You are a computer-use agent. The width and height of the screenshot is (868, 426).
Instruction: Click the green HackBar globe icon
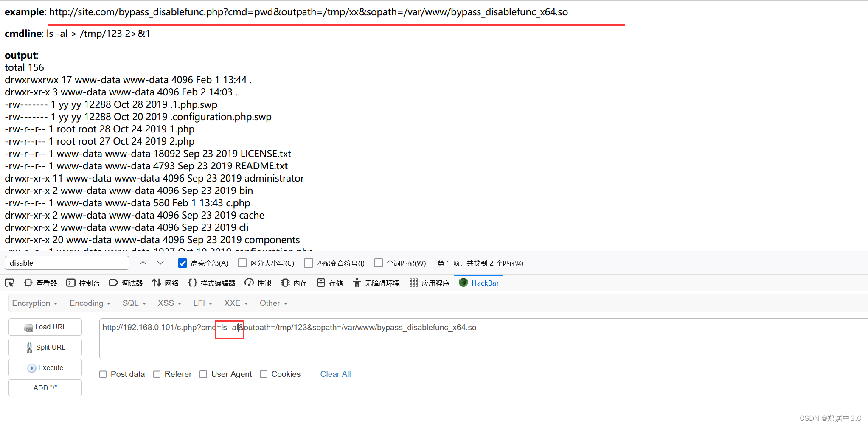point(463,283)
